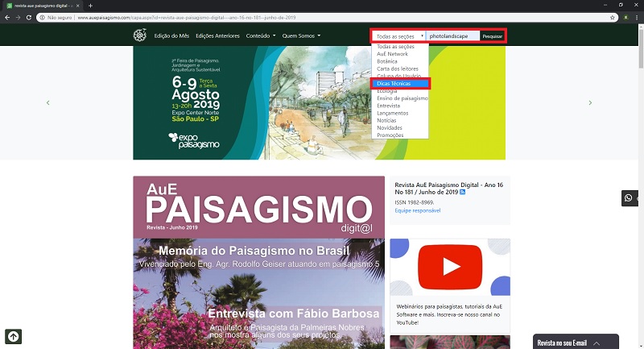
Task: Open the WhatsApp contact icon
Action: point(629,198)
